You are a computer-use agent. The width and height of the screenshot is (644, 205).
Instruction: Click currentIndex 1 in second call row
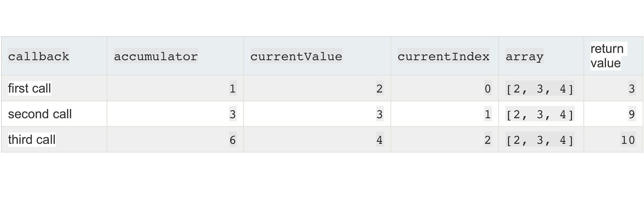coord(488,114)
